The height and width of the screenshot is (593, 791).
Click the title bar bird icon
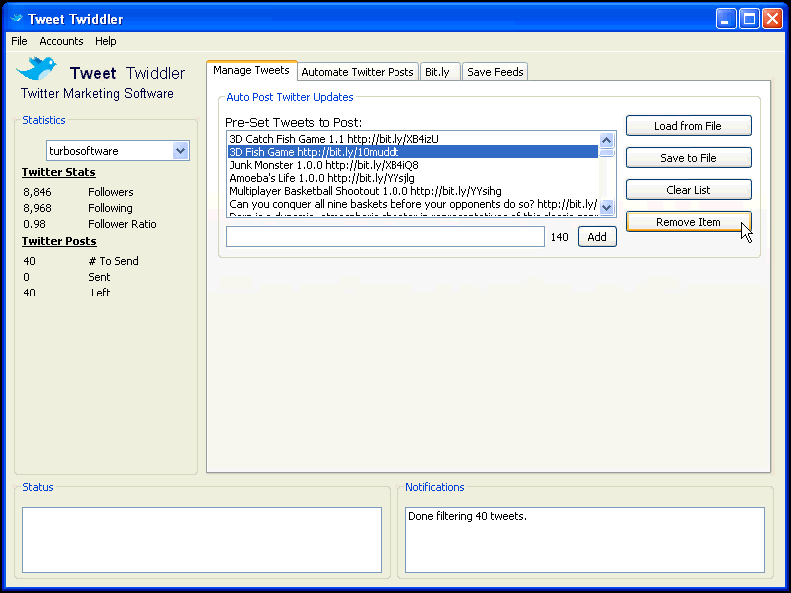pos(17,19)
